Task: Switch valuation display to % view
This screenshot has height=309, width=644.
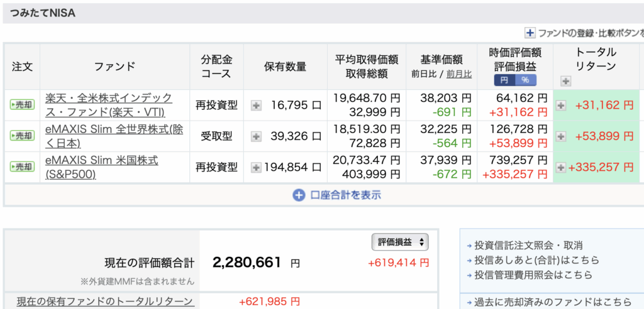Action: pyautogui.click(x=525, y=80)
